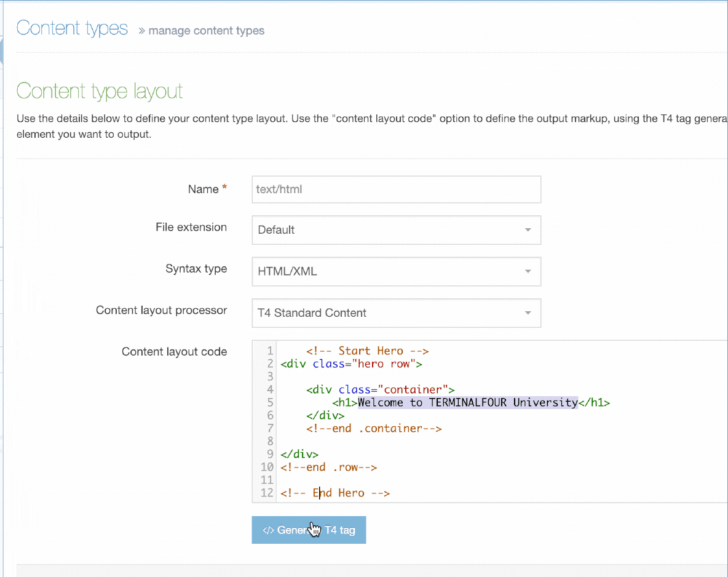Place cursor on empty line 8
Viewport: 728px width, 577px height.
[369, 441]
